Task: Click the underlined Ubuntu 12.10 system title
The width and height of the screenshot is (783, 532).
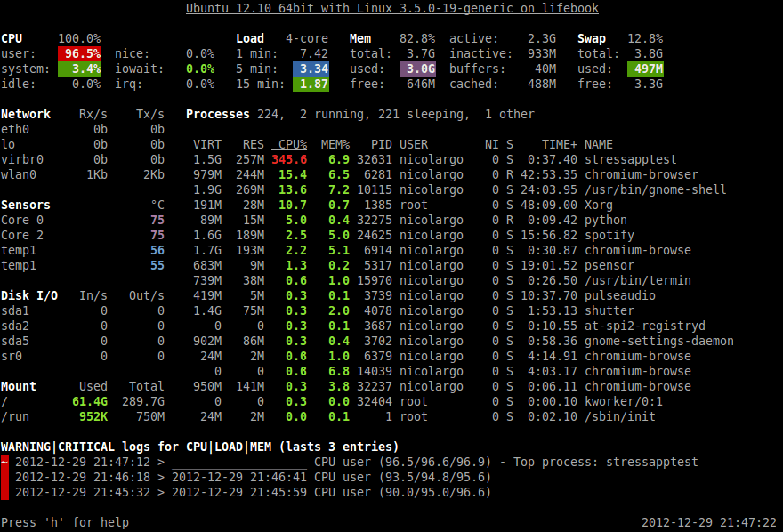Action: [391, 8]
